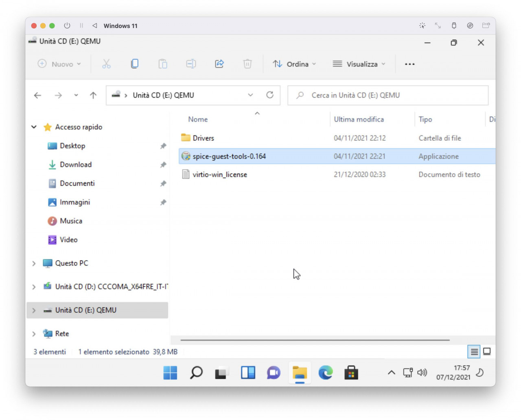Open Teams Chat on taskbar
The image size is (521, 420).
(x=274, y=372)
